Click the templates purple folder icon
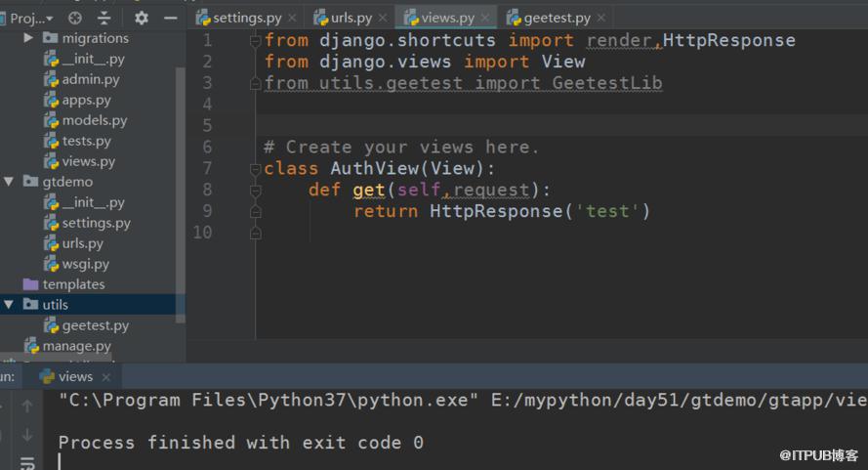 coord(30,284)
